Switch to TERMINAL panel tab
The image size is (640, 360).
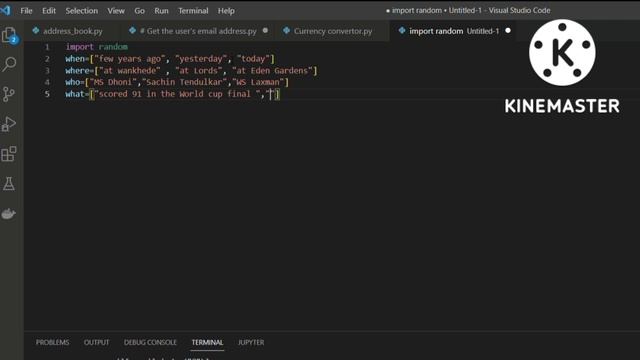pos(207,342)
